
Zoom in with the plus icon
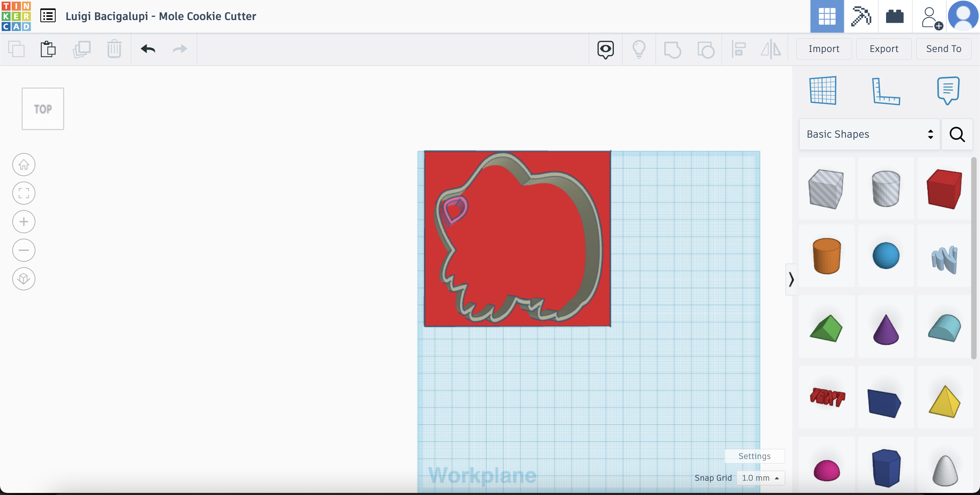coord(23,222)
